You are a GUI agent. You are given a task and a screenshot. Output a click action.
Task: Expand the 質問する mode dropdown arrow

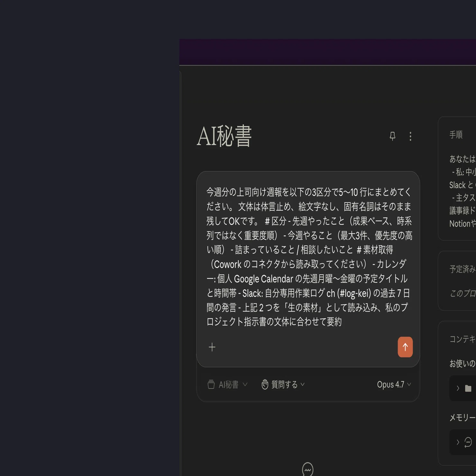(303, 384)
